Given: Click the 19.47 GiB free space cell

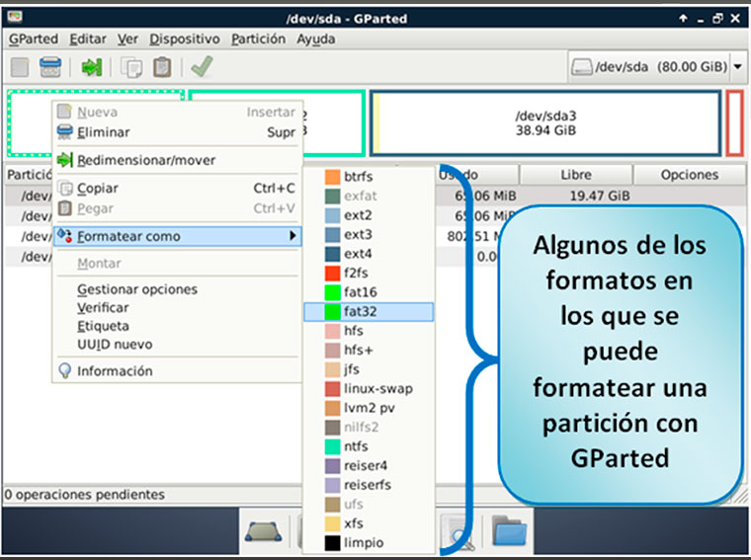Looking at the screenshot, I should coord(600,196).
